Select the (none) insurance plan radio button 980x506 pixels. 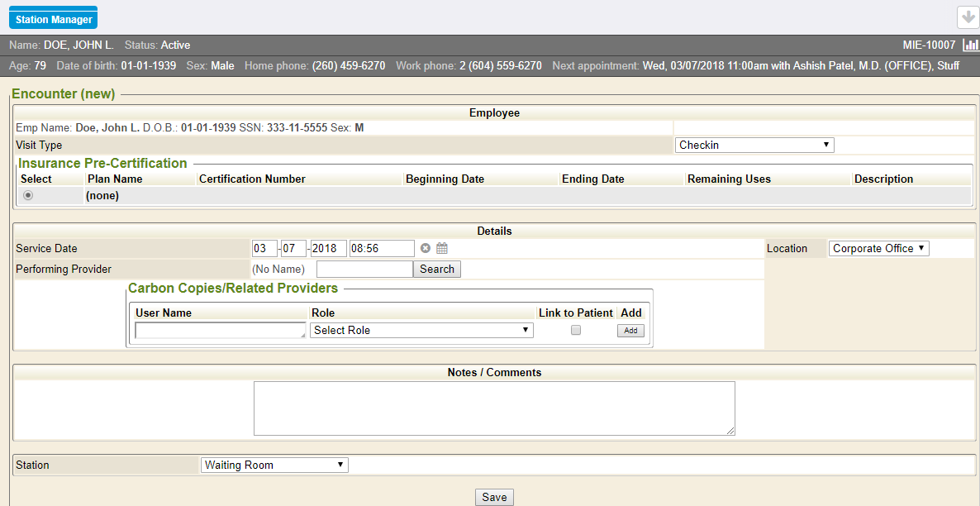point(29,196)
